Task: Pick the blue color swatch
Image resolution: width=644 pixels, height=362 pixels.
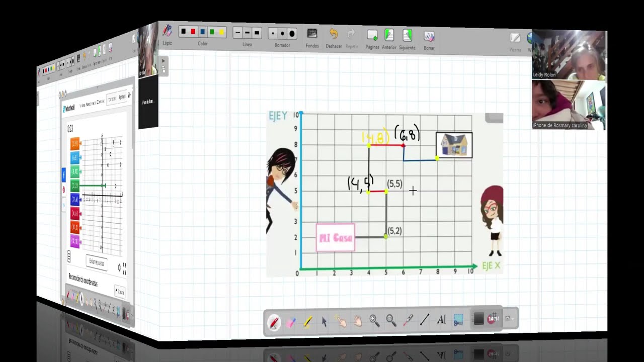Action: point(203,32)
